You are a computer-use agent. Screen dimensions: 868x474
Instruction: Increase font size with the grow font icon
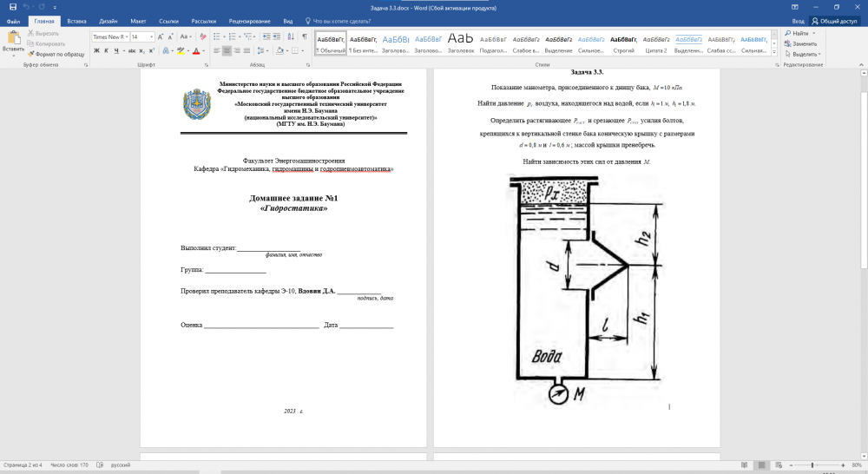coord(161,36)
